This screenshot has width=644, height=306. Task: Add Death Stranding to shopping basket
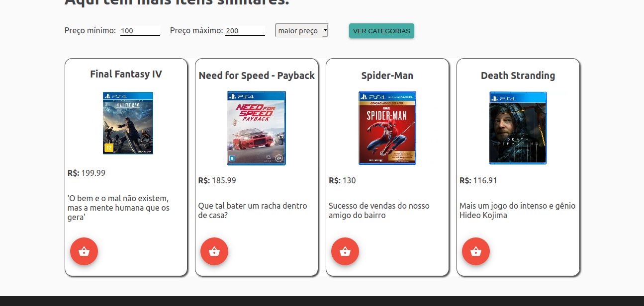tap(476, 251)
